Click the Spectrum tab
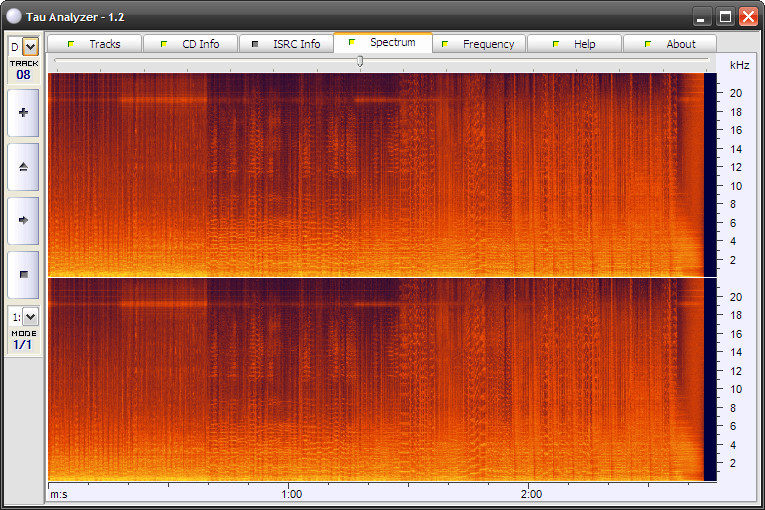This screenshot has width=765, height=510. pyautogui.click(x=382, y=43)
